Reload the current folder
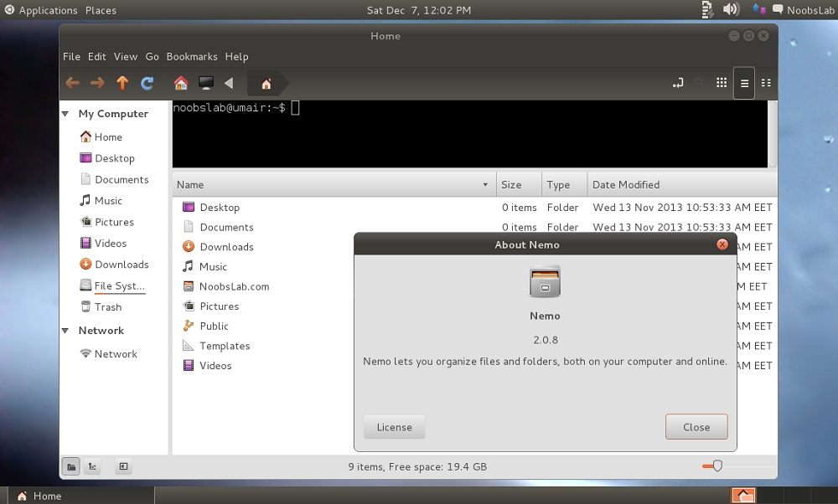 tap(147, 83)
